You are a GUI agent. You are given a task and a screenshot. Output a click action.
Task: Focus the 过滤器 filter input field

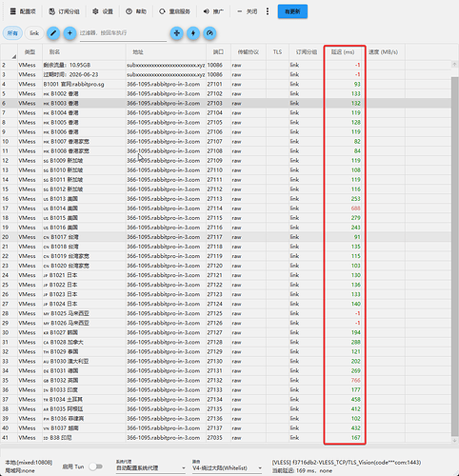coord(123,33)
